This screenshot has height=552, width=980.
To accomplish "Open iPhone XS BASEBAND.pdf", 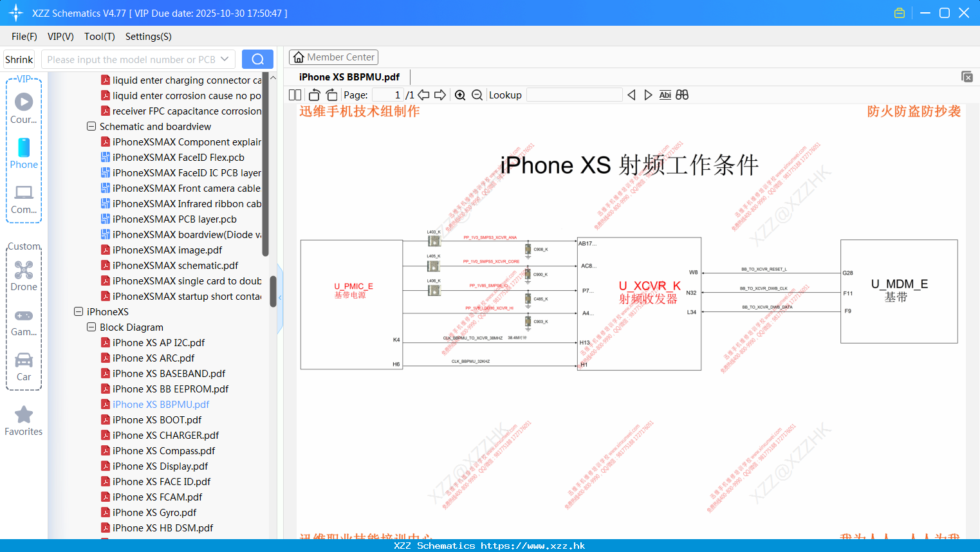I will (169, 374).
